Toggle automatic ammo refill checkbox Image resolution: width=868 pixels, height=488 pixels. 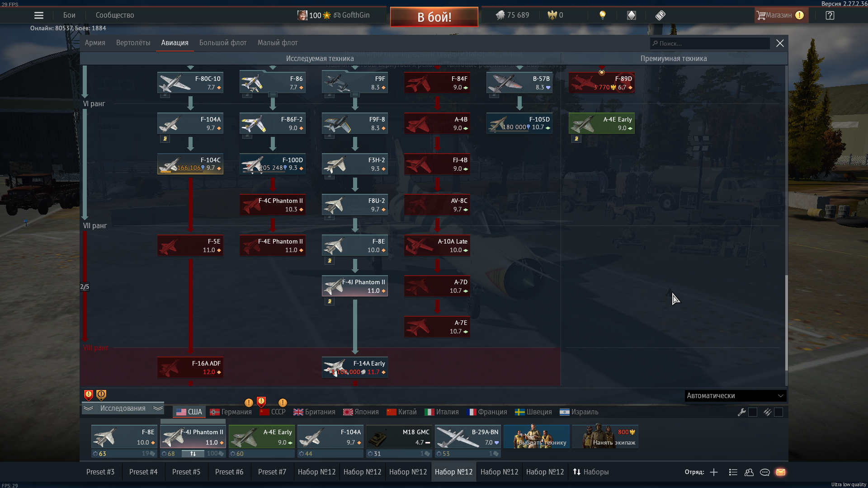tap(778, 412)
